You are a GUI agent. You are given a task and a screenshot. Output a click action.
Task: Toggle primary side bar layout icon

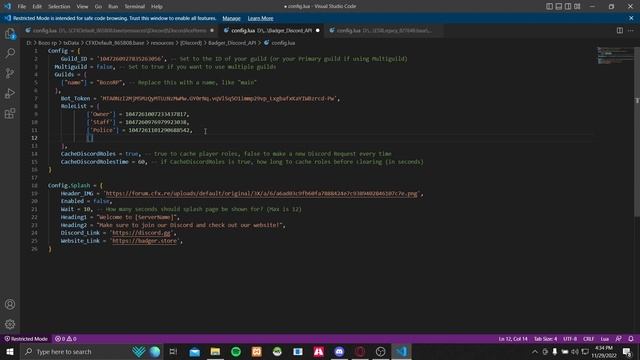click(549, 6)
